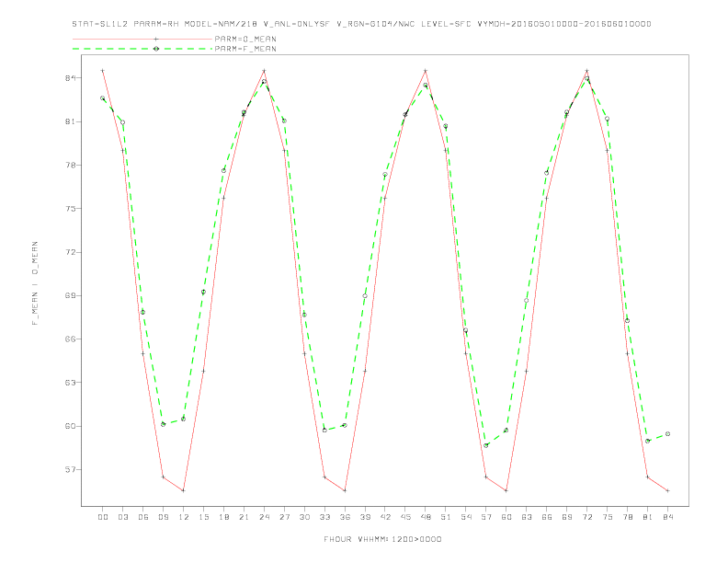The height and width of the screenshot is (563, 728).
Task: Click x-axis tick label 24
Action: pos(264,517)
